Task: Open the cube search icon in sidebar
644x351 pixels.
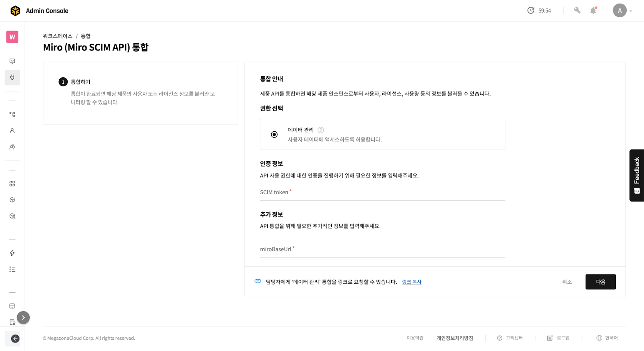Action: tap(12, 216)
